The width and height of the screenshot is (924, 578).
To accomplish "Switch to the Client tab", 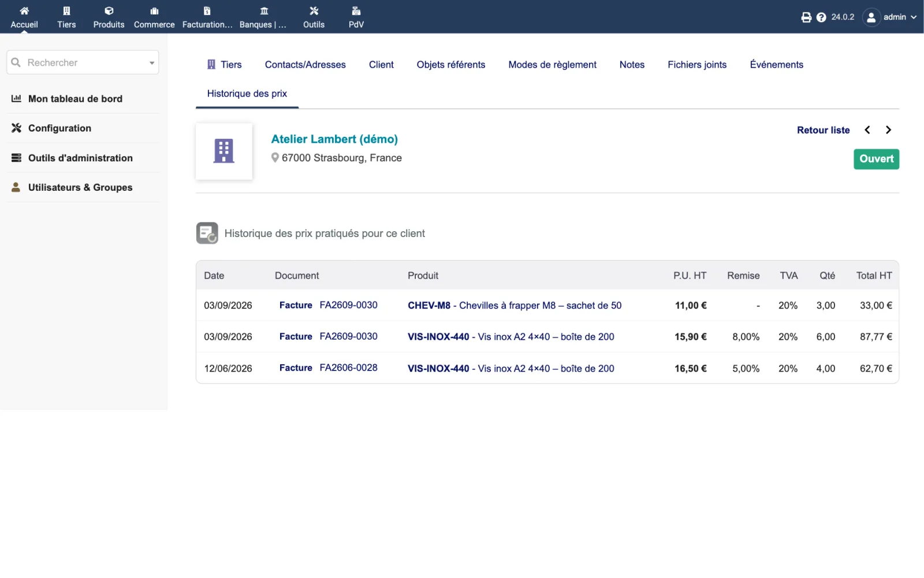I will (x=381, y=65).
